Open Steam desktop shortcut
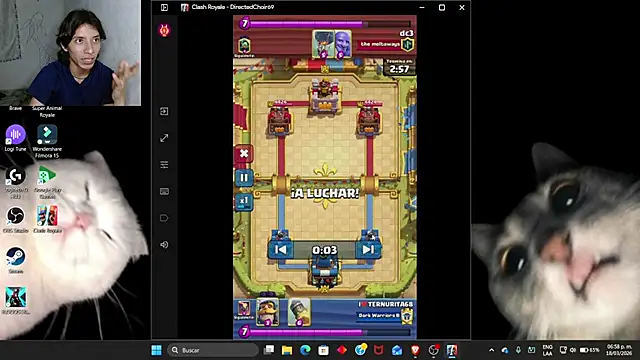 [x=16, y=260]
